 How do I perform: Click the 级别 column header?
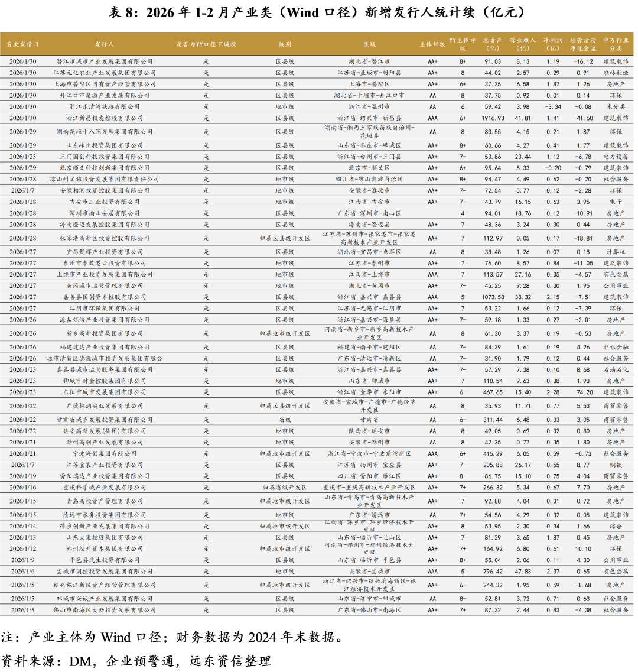(285, 44)
